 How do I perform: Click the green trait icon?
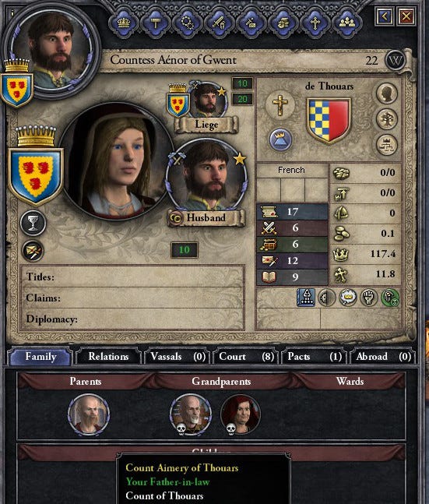(390, 298)
